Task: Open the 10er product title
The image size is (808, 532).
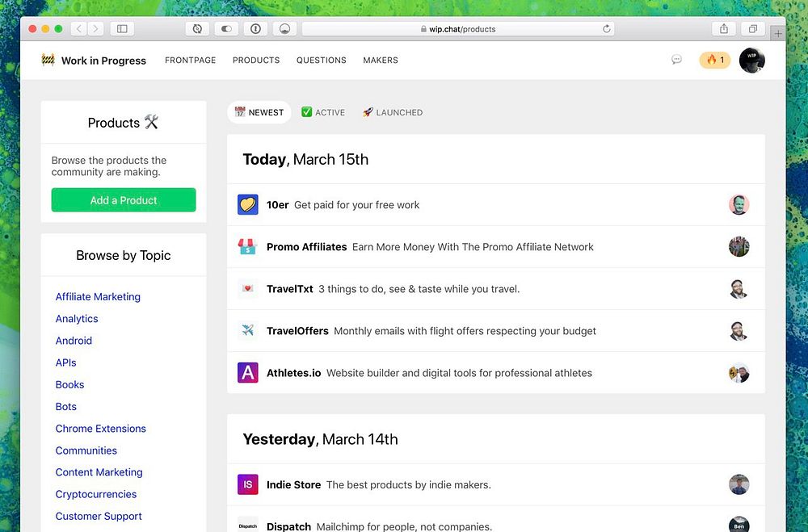Action: [x=277, y=205]
